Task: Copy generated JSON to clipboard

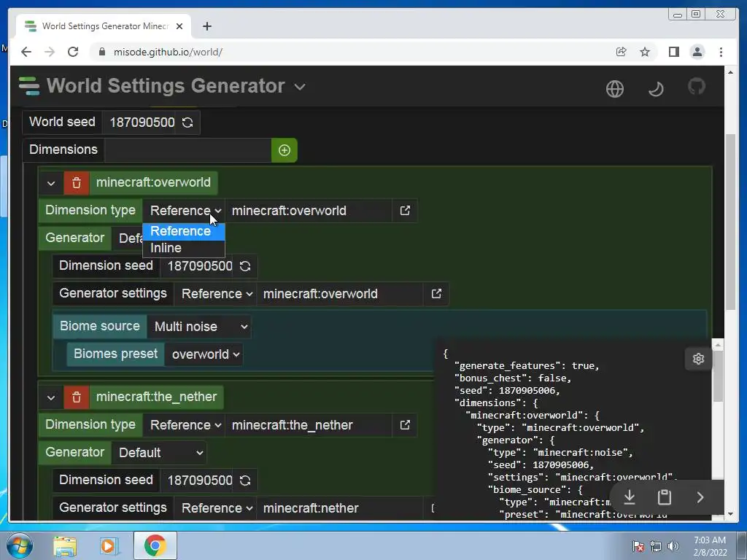Action: [x=665, y=497]
